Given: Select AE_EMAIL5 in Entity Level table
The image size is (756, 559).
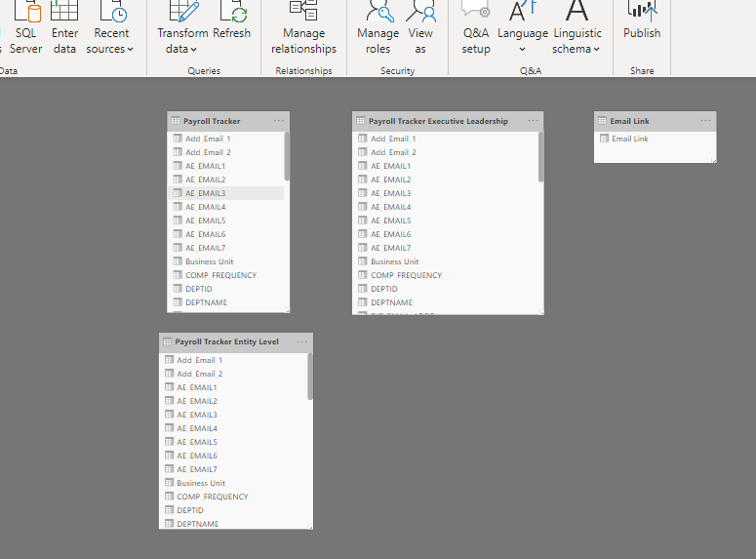Looking at the screenshot, I should tap(233, 442).
